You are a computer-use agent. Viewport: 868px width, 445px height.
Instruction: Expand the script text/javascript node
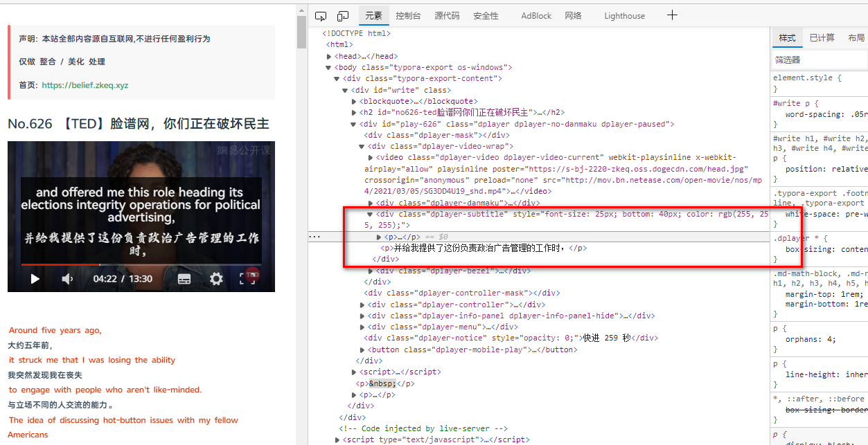point(338,439)
